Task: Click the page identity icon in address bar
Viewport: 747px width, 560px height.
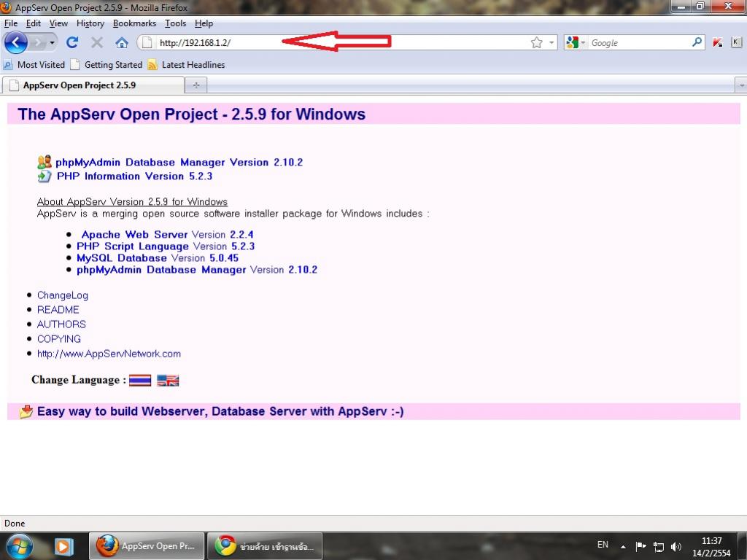Action: (147, 43)
